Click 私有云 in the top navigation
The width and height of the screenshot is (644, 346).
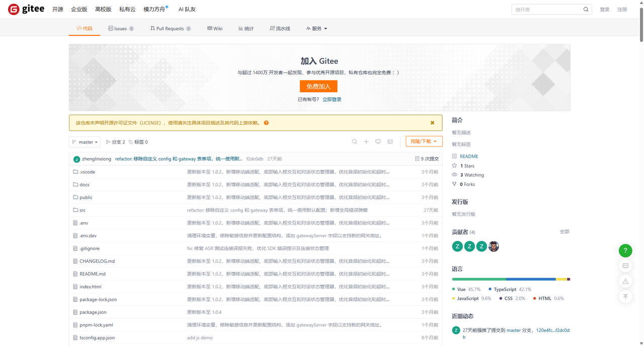coord(127,10)
